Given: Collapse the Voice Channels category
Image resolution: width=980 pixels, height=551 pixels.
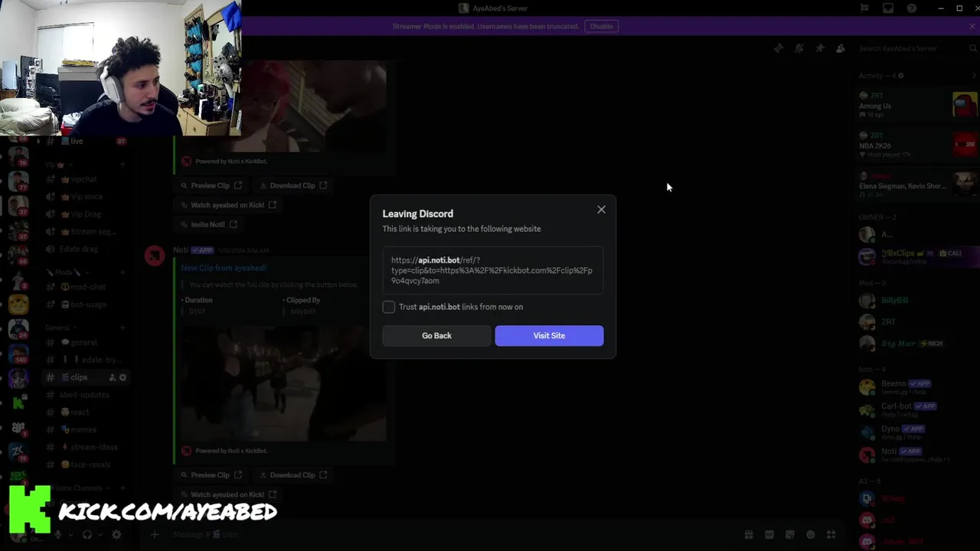Looking at the screenshot, I should pos(80,487).
